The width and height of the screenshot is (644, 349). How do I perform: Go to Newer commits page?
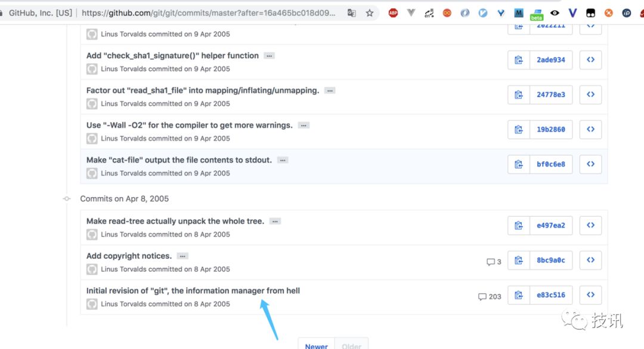(316, 345)
